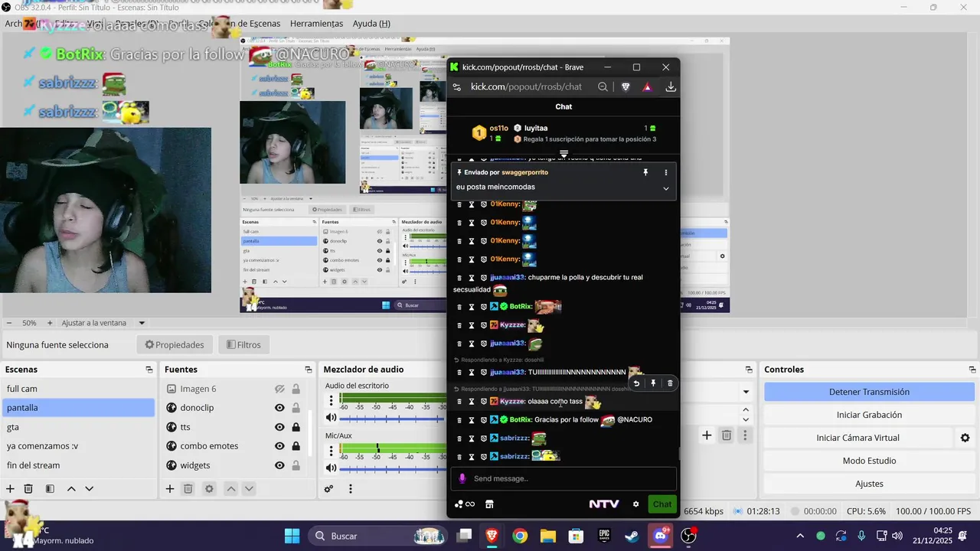
Task: Click Iniciar Grabación
Action: [x=869, y=415]
